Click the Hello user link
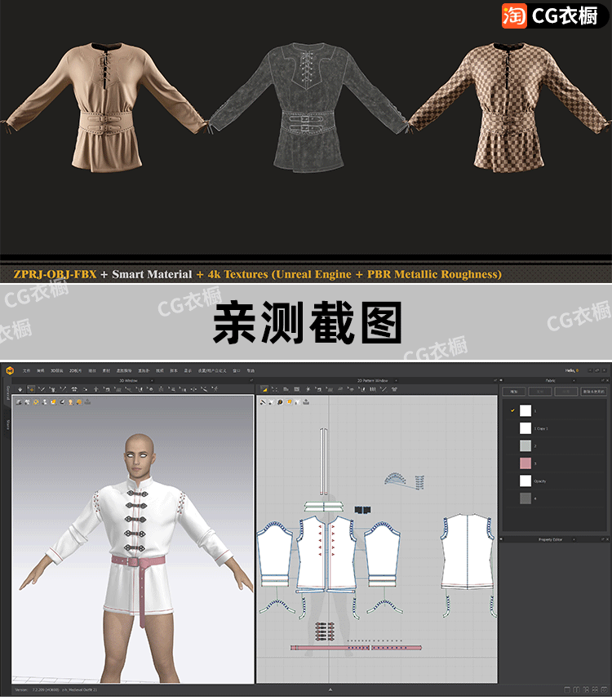The image size is (612, 700). click(571, 370)
